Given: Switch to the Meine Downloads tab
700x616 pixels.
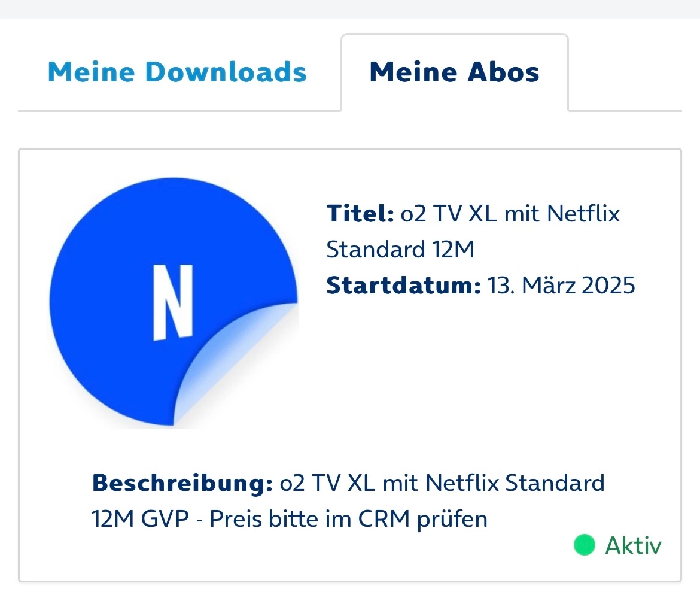Looking at the screenshot, I should (177, 72).
